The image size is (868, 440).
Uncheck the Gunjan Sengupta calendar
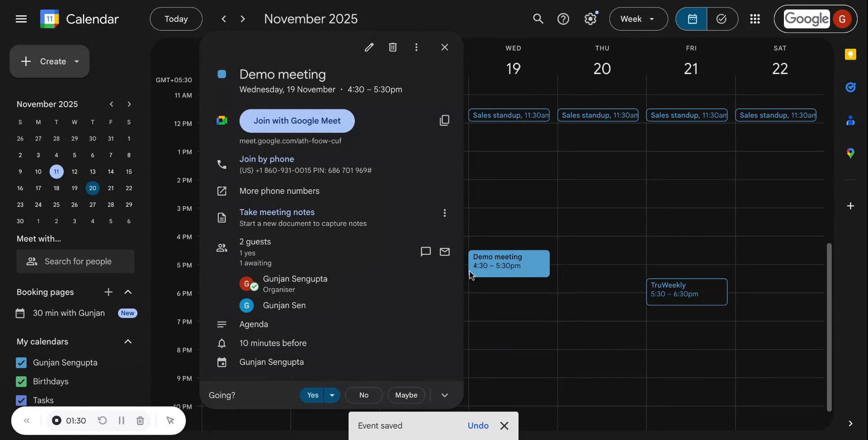[21, 362]
